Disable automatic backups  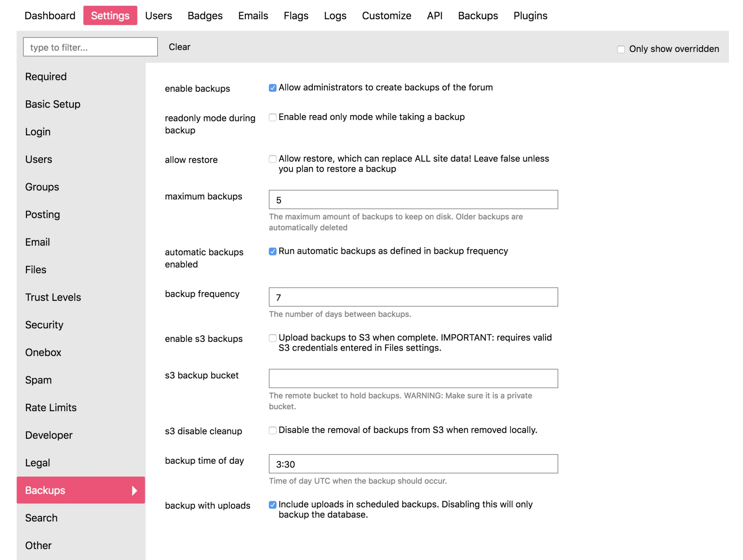(x=272, y=251)
